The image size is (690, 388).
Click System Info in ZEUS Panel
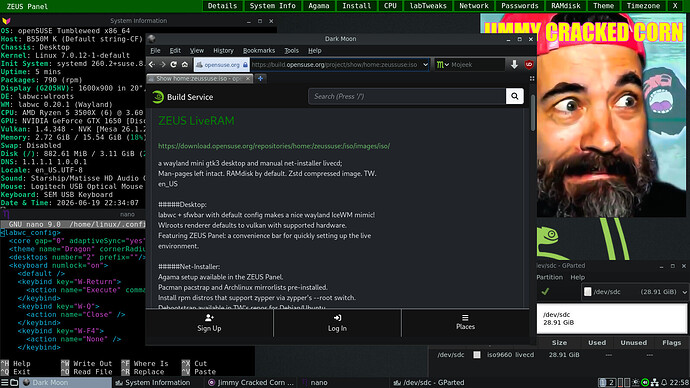click(272, 6)
